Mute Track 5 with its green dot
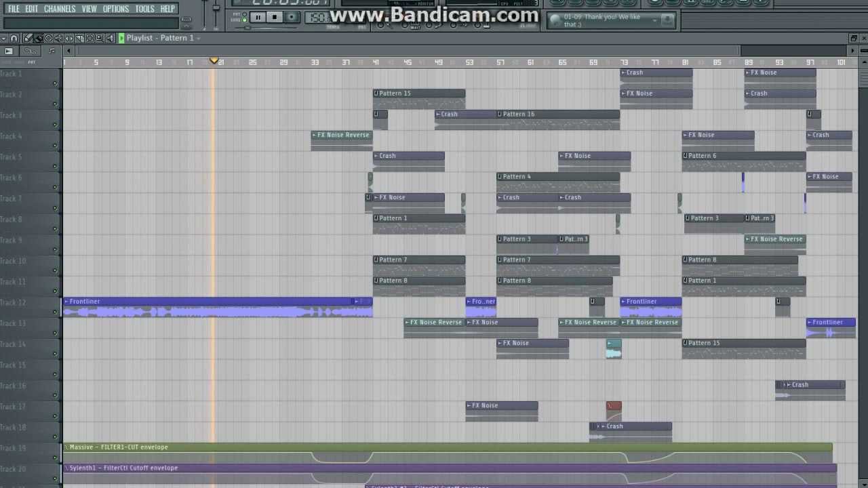 [x=55, y=167]
